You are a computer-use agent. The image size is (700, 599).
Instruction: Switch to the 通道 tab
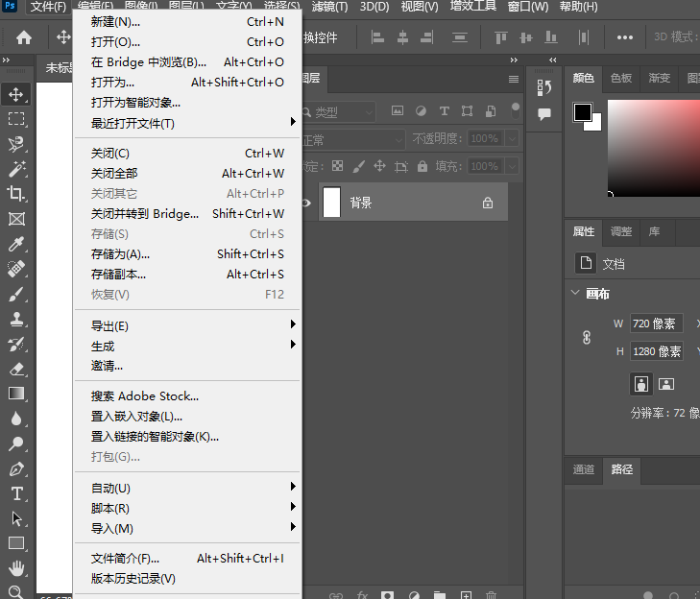[584, 469]
